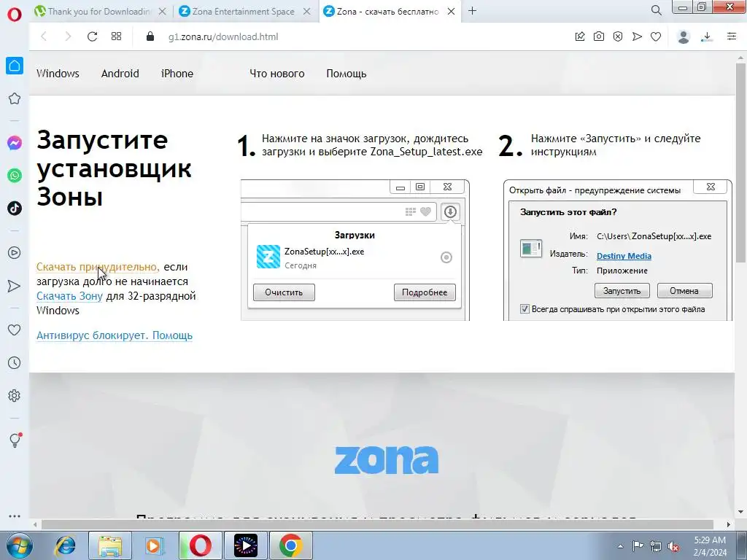This screenshot has height=560, width=747.
Task: Add page to bookmarks heart icon
Action: [x=656, y=36]
